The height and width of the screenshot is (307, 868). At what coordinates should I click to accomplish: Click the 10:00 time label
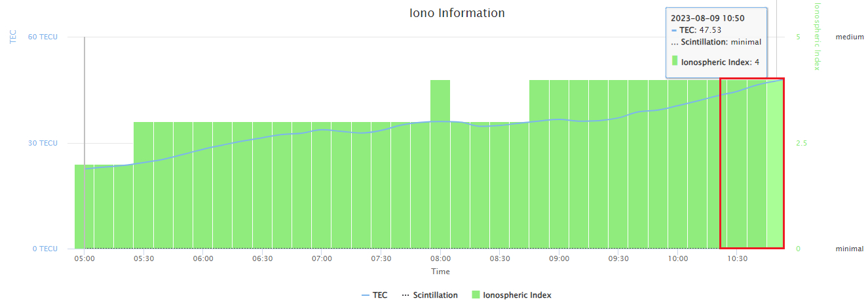click(x=677, y=258)
